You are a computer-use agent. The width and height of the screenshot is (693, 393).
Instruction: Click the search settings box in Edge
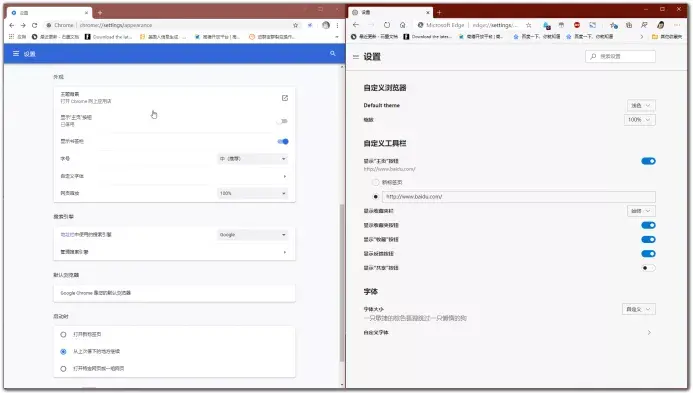click(x=620, y=56)
